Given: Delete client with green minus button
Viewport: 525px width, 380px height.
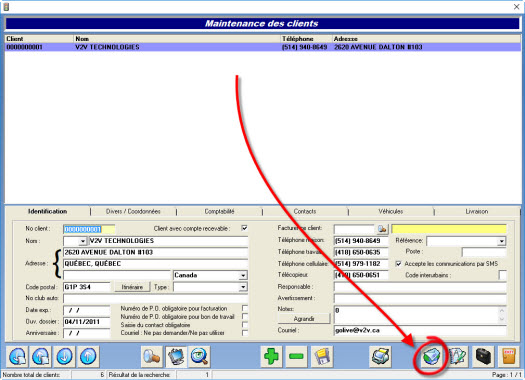Looking at the screenshot, I should coord(296,356).
